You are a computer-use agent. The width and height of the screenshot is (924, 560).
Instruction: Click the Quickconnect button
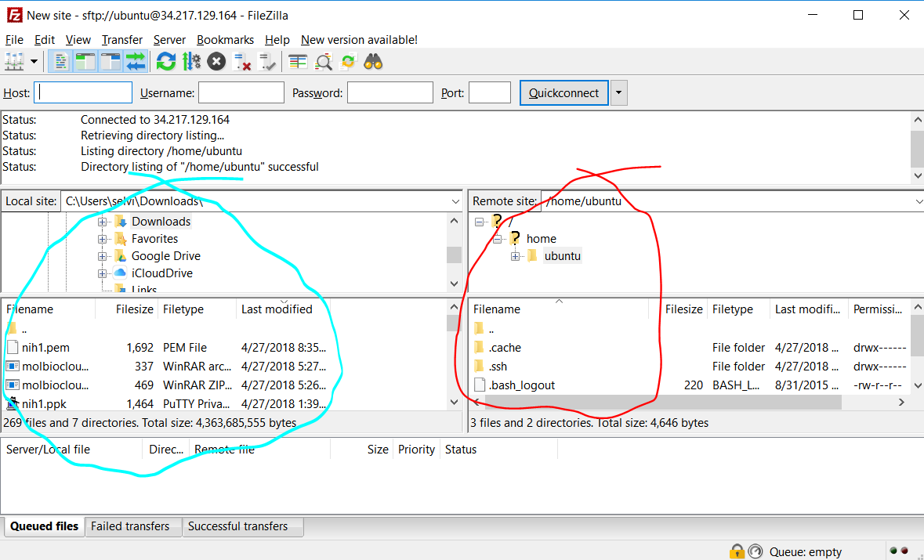[564, 93]
